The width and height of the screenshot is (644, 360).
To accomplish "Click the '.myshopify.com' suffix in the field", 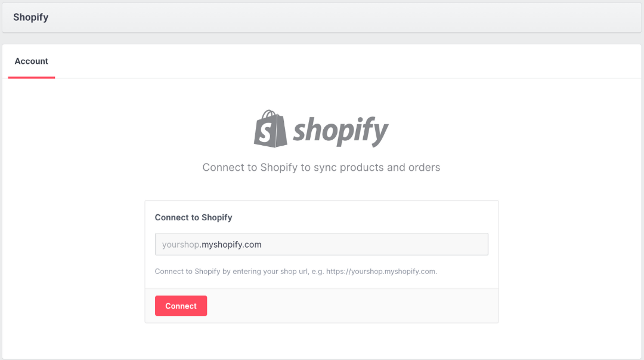I will click(x=231, y=244).
